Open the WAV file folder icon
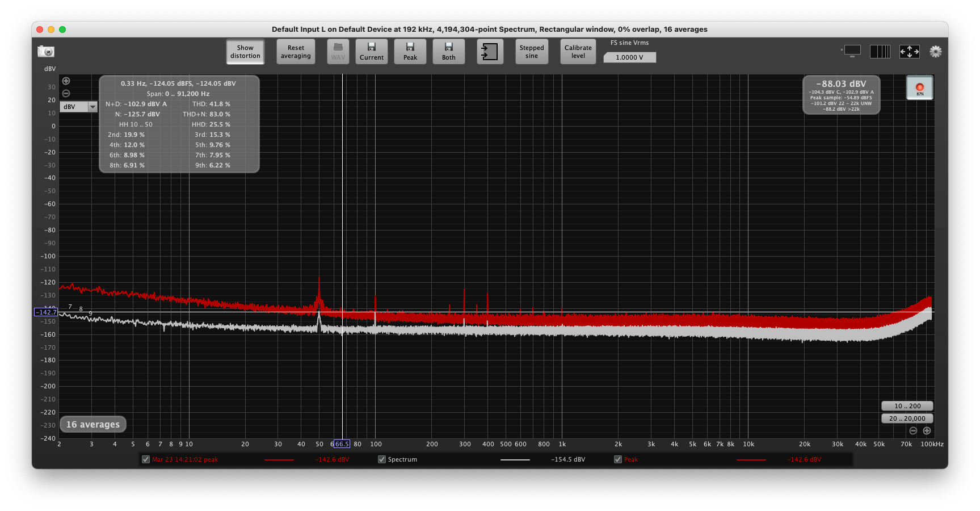The image size is (980, 511). [338, 52]
